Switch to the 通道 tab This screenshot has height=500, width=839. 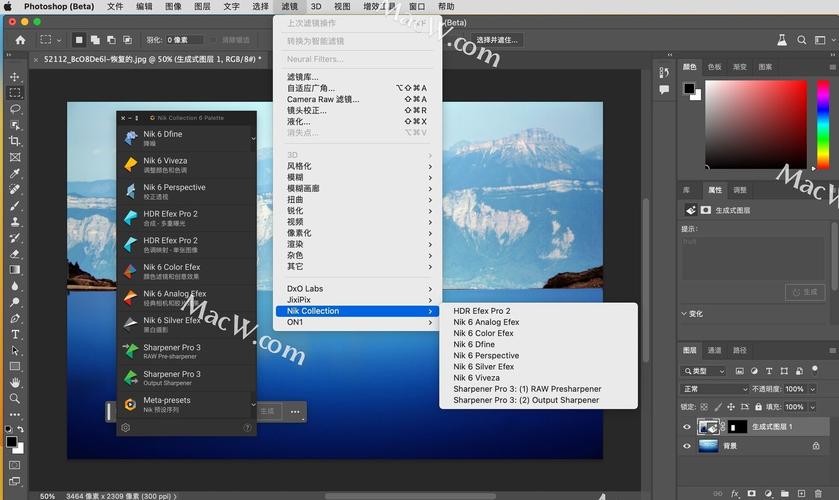coord(714,350)
